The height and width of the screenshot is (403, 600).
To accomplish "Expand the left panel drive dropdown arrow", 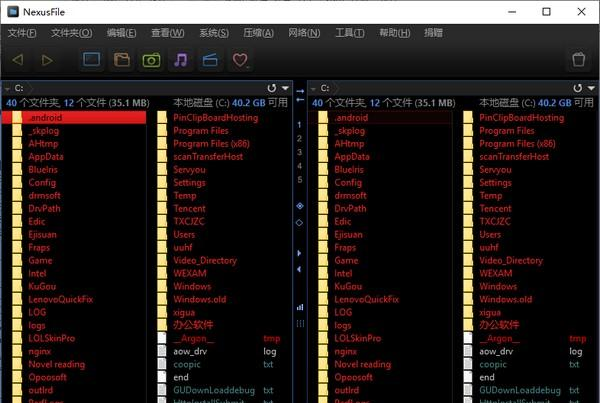I will pyautogui.click(x=285, y=88).
